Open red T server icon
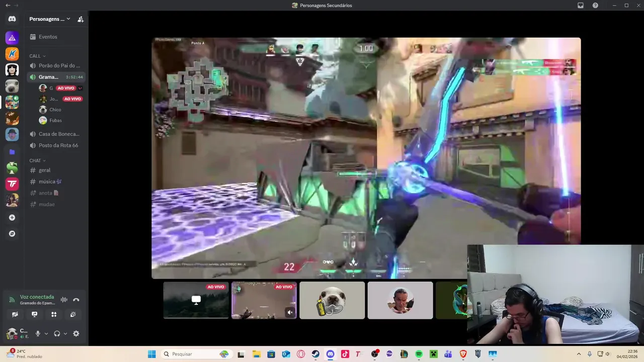This screenshot has width=644, height=362. pyautogui.click(x=12, y=184)
